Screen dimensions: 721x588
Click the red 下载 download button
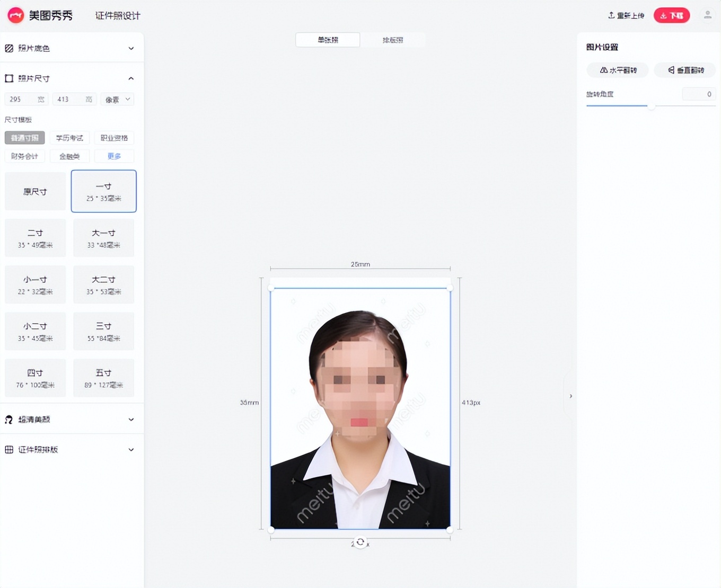pos(671,15)
